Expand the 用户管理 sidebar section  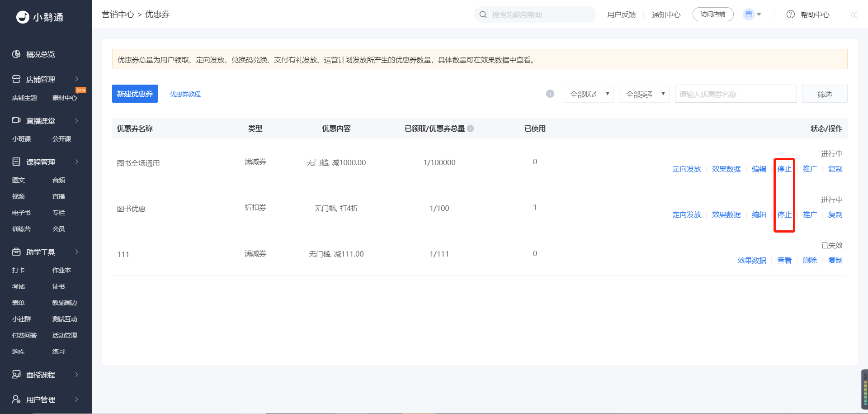[x=46, y=400]
